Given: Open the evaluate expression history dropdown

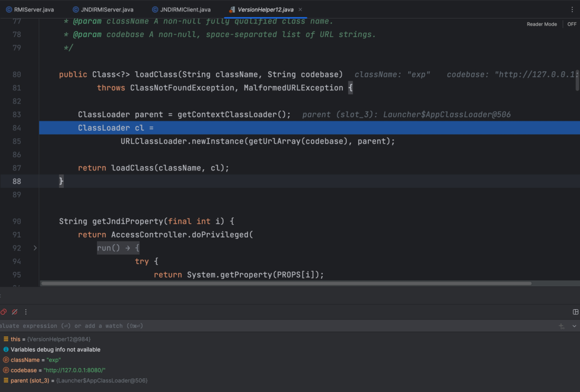Looking at the screenshot, I should 574,326.
